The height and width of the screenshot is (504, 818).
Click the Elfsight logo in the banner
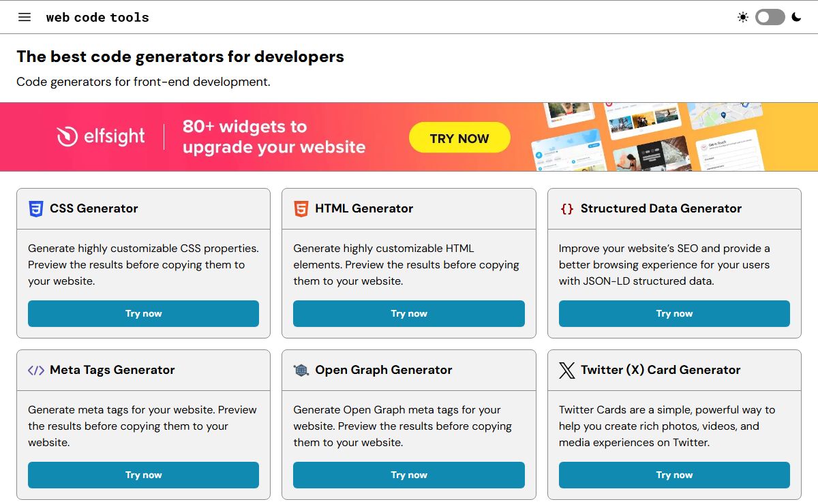pyautogui.click(x=101, y=136)
